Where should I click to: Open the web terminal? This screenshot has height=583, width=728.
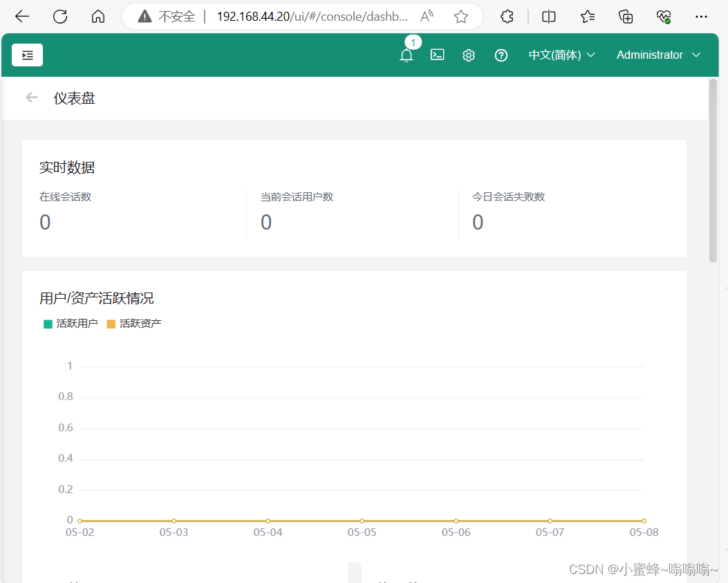point(438,55)
